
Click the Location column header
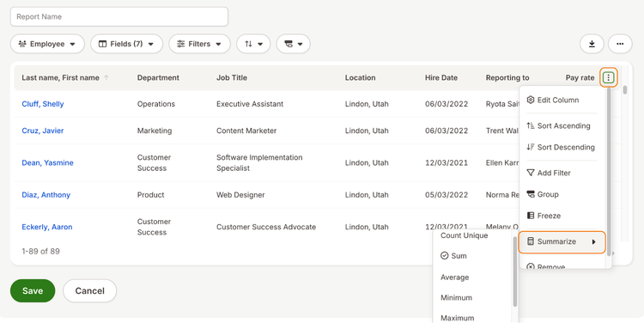point(360,77)
